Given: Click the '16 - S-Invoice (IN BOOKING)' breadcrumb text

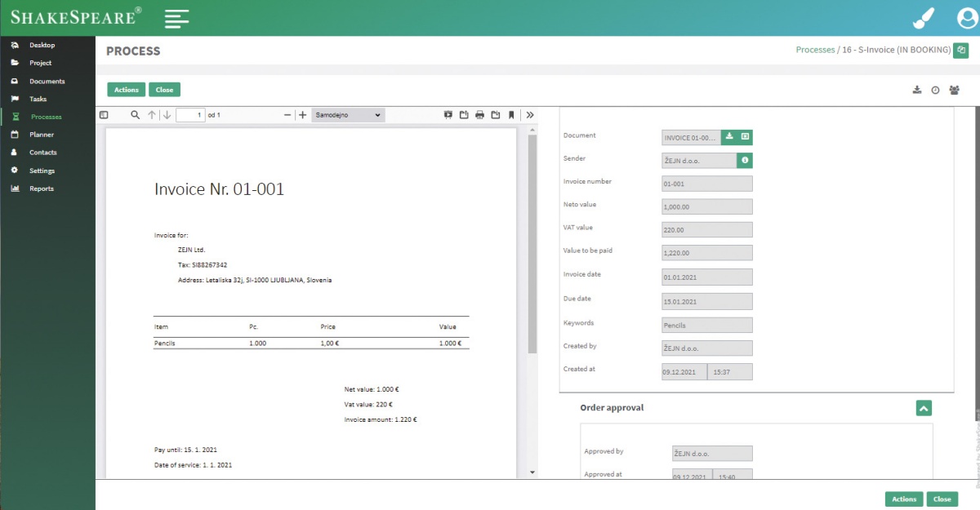Looking at the screenshot, I should tap(896, 50).
